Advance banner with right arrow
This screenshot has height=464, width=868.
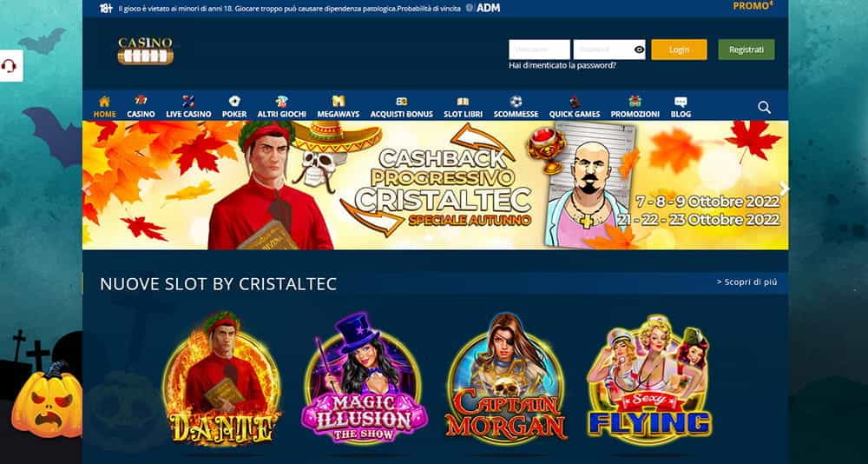click(783, 189)
